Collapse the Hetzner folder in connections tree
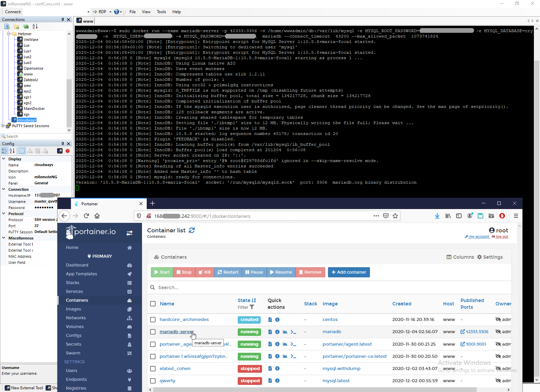This screenshot has height=392, width=540. [x=9, y=33]
